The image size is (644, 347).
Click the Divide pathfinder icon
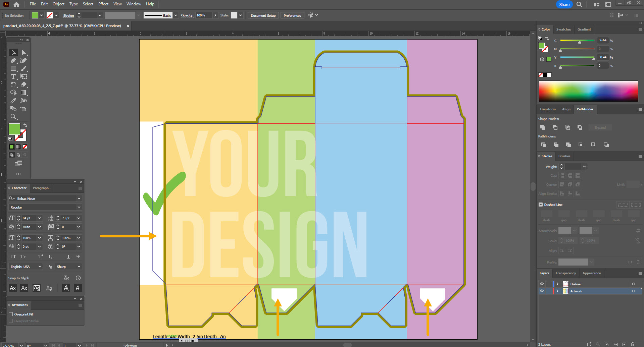[544, 145]
